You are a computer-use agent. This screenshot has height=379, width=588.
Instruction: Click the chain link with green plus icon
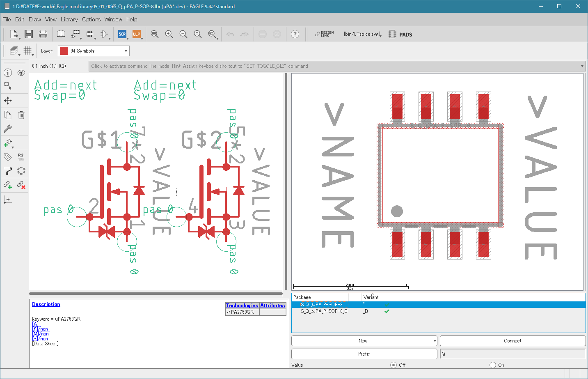(x=8, y=185)
